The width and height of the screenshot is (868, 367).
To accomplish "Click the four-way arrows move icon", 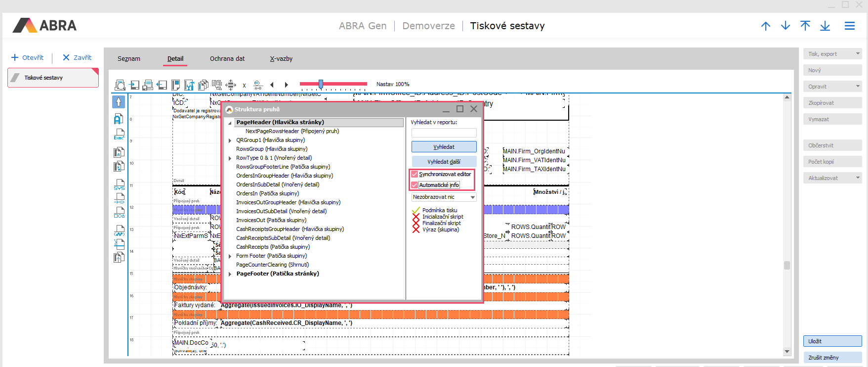I will (x=231, y=85).
